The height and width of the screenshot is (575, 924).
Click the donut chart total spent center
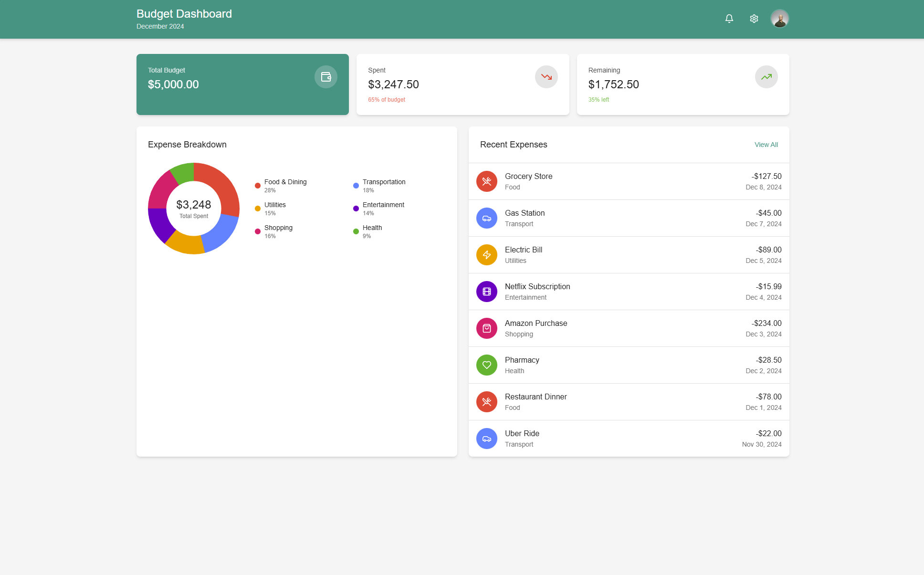click(x=194, y=209)
